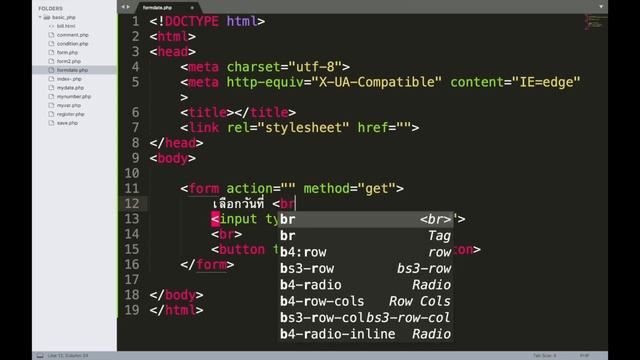Close the formdata.php tab
This screenshot has width=640, height=360.
tap(192, 8)
